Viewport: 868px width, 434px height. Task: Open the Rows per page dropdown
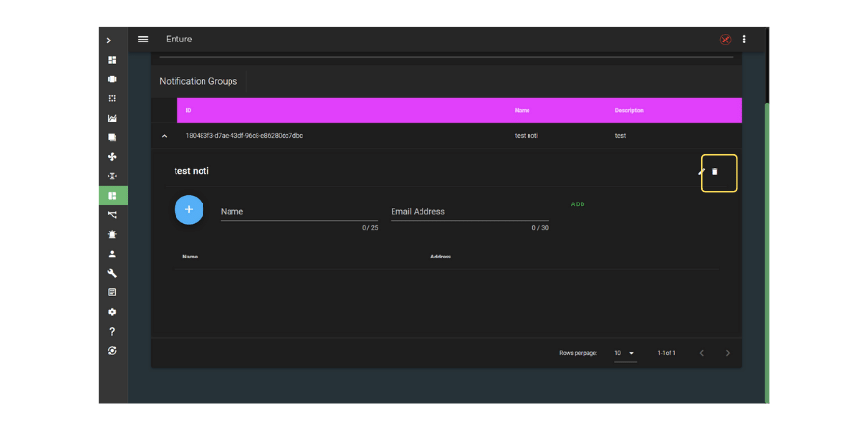[625, 353]
